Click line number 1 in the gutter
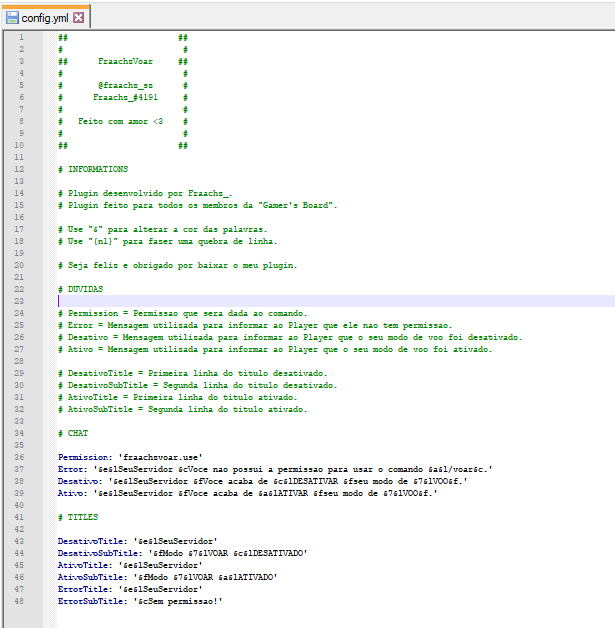615x628 pixels. click(21, 37)
